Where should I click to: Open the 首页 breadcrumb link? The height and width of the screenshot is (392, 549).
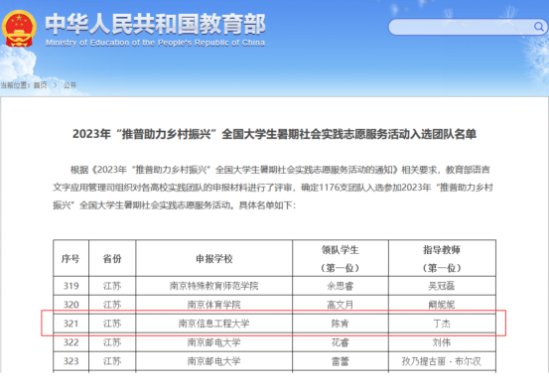point(40,85)
